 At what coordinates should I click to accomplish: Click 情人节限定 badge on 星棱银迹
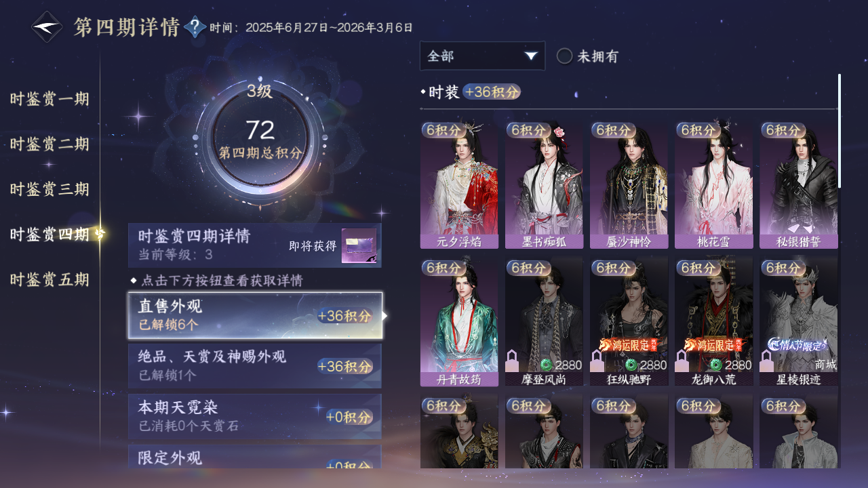(797, 345)
